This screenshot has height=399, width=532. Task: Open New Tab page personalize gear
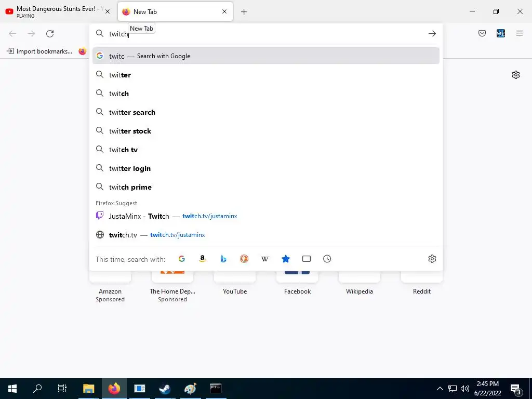[516, 75]
